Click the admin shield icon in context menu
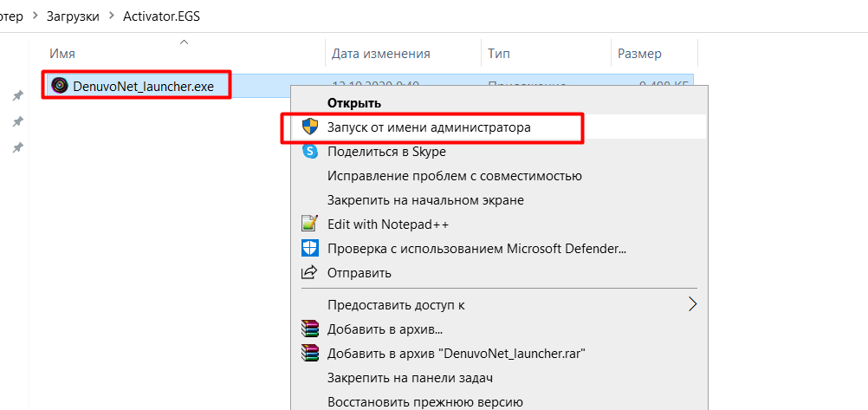This screenshot has width=868, height=410. click(309, 127)
